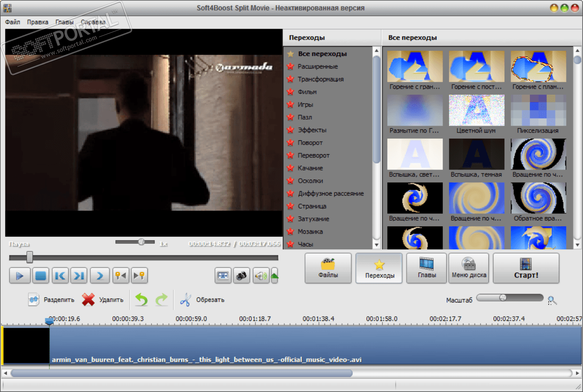The image size is (583, 392).
Task: Choose the Размытие по Г... transition thumbnail
Action: pos(415,110)
